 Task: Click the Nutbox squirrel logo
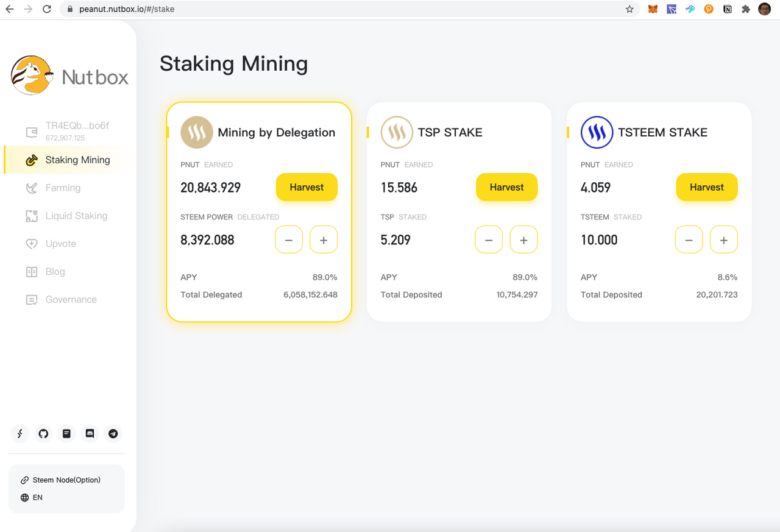pyautogui.click(x=31, y=76)
